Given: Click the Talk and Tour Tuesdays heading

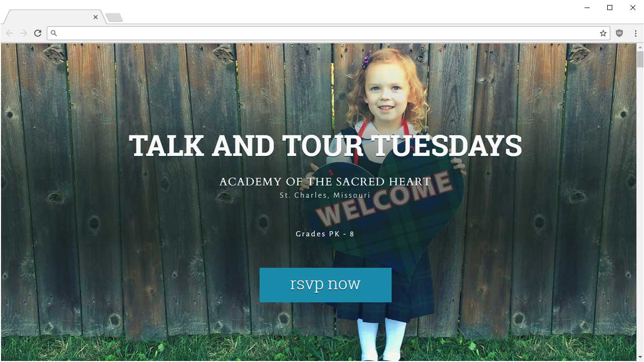Looking at the screenshot, I should point(326,146).
